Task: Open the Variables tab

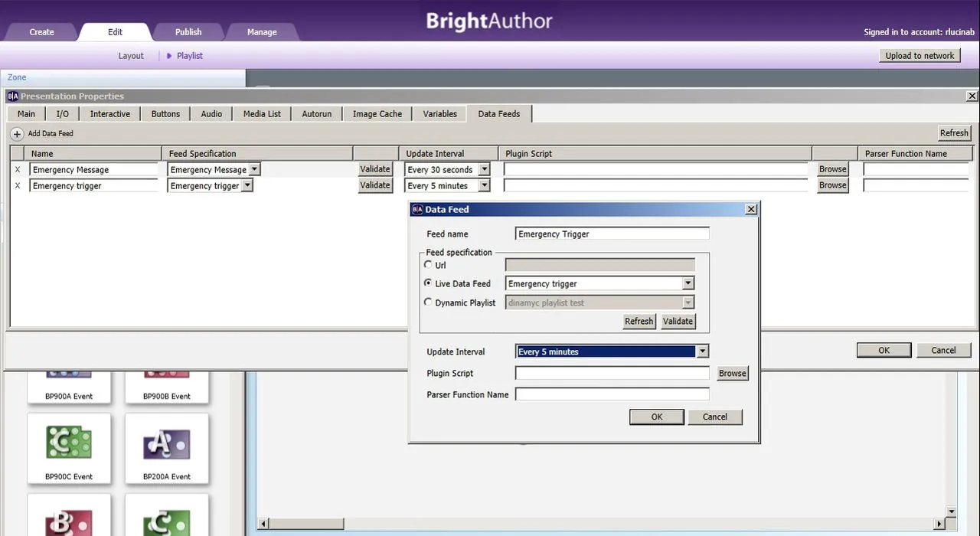Action: 440,114
